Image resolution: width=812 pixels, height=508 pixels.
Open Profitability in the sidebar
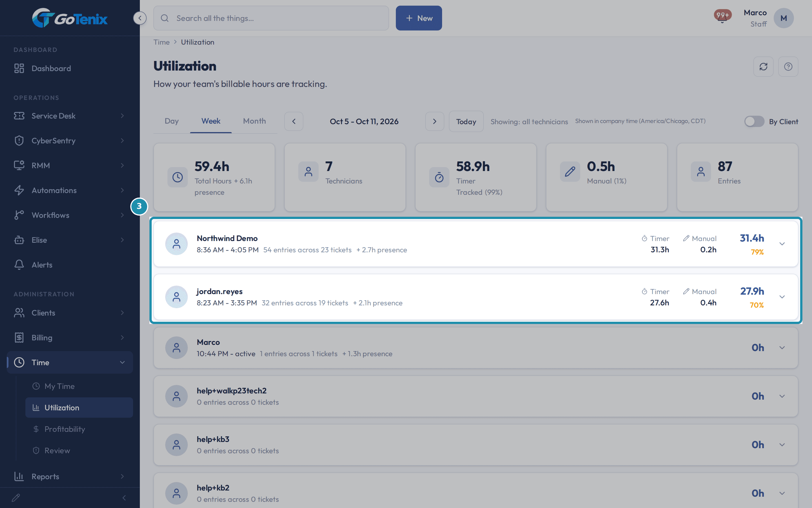tap(79, 429)
